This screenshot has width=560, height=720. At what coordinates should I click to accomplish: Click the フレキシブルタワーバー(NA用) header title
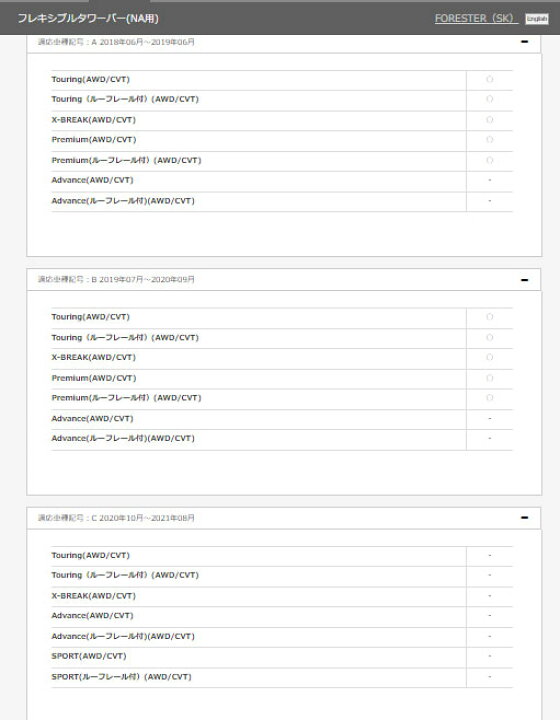pyautogui.click(x=88, y=18)
